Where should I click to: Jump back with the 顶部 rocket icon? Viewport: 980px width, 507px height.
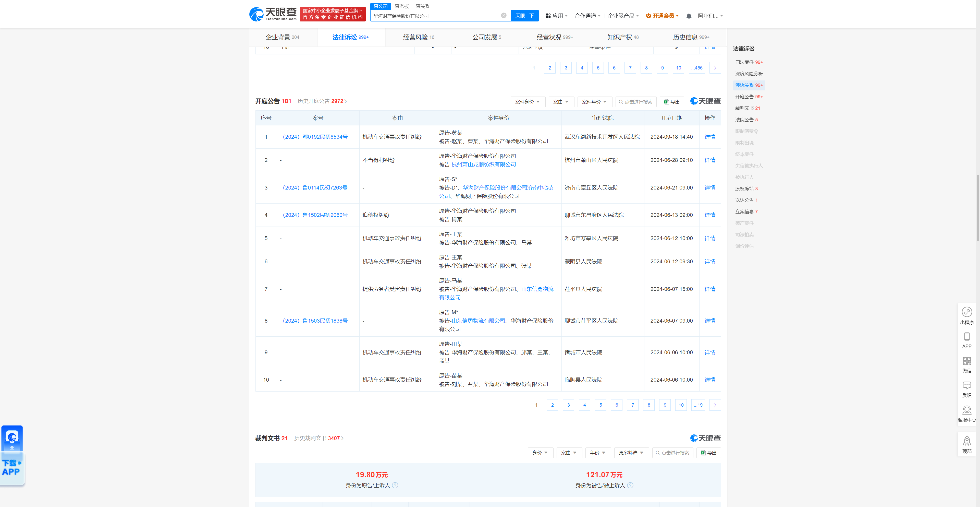967,441
